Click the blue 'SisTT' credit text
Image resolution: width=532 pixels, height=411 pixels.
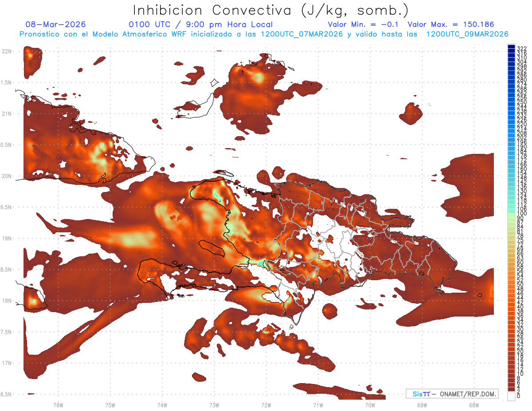[421, 394]
